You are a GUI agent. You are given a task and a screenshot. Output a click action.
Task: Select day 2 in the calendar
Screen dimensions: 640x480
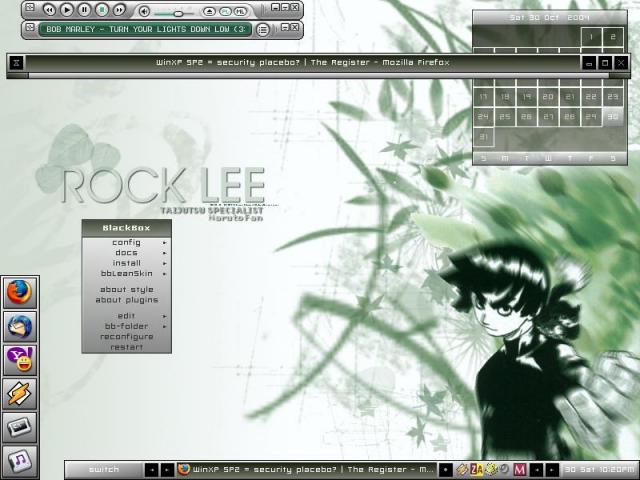613,37
